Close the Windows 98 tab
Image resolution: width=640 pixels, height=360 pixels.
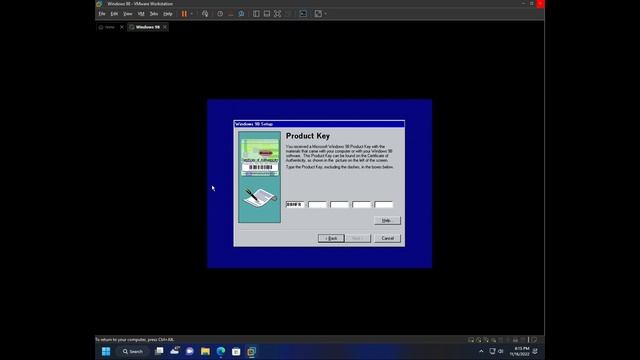coord(165,27)
